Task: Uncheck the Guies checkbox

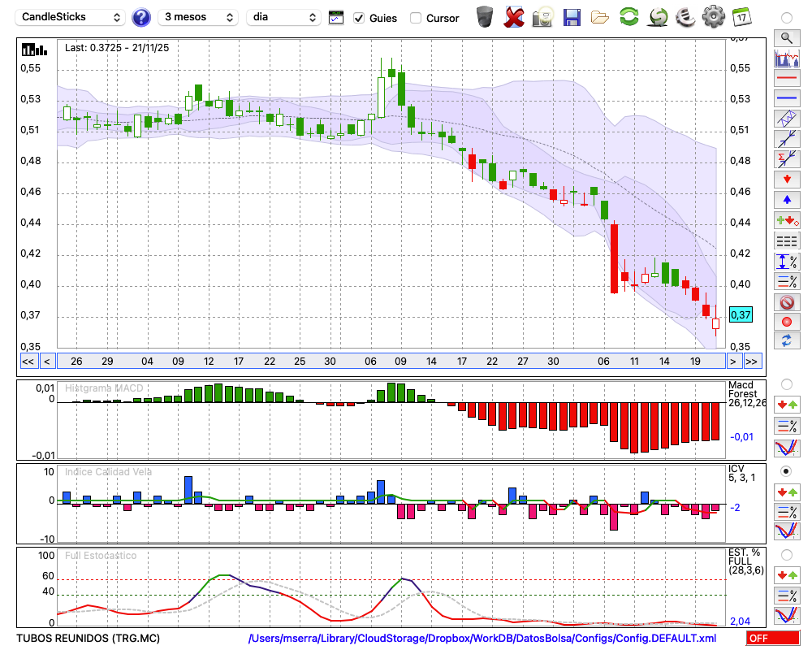Action: coord(359,18)
